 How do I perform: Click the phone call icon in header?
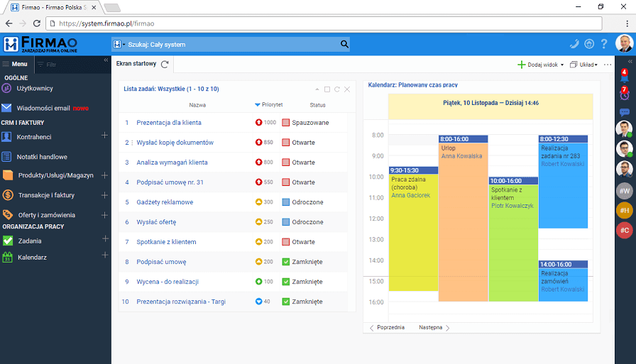coord(574,44)
